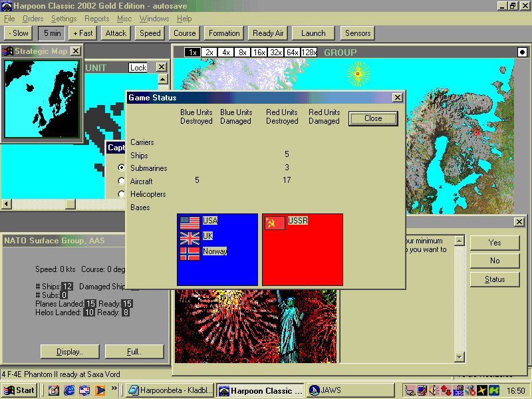Set group map zoom to 4x
Viewport: 532px width, 399px height.
point(225,53)
